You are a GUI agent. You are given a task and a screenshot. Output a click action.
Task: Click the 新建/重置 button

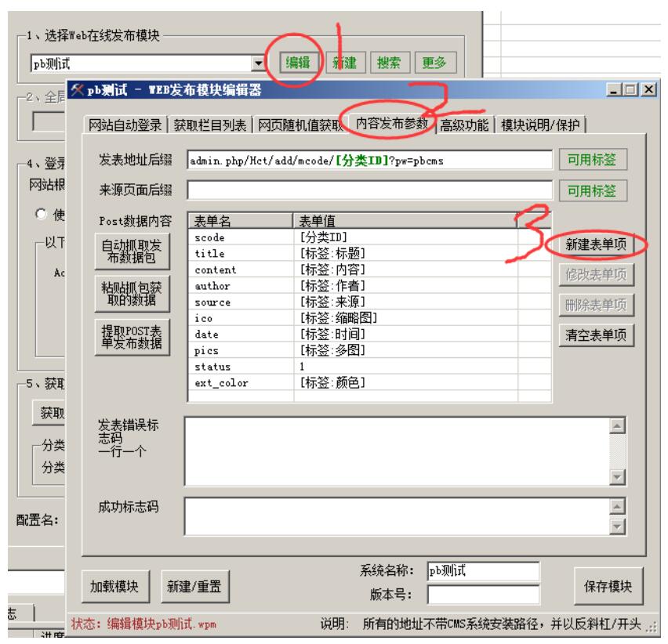pos(194,587)
